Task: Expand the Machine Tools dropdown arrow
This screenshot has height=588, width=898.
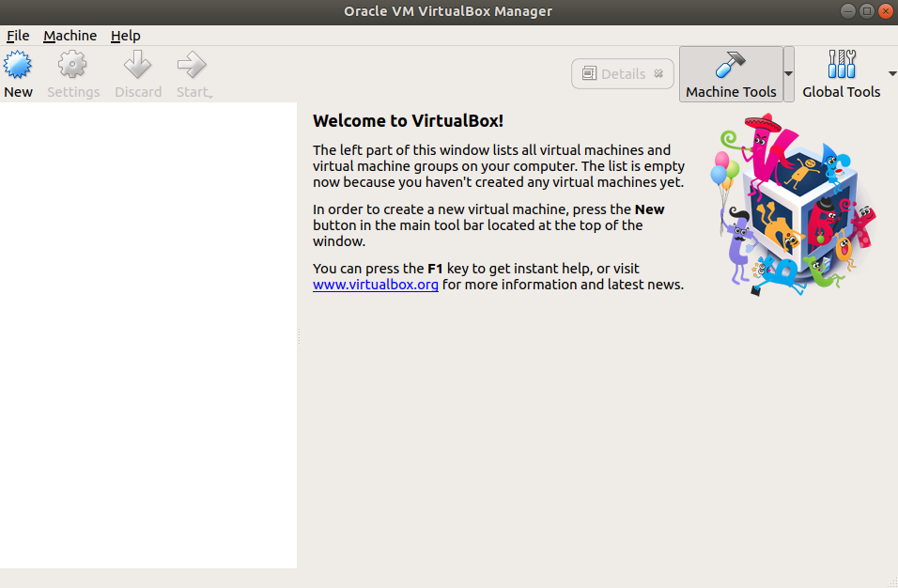Action: pyautogui.click(x=789, y=74)
